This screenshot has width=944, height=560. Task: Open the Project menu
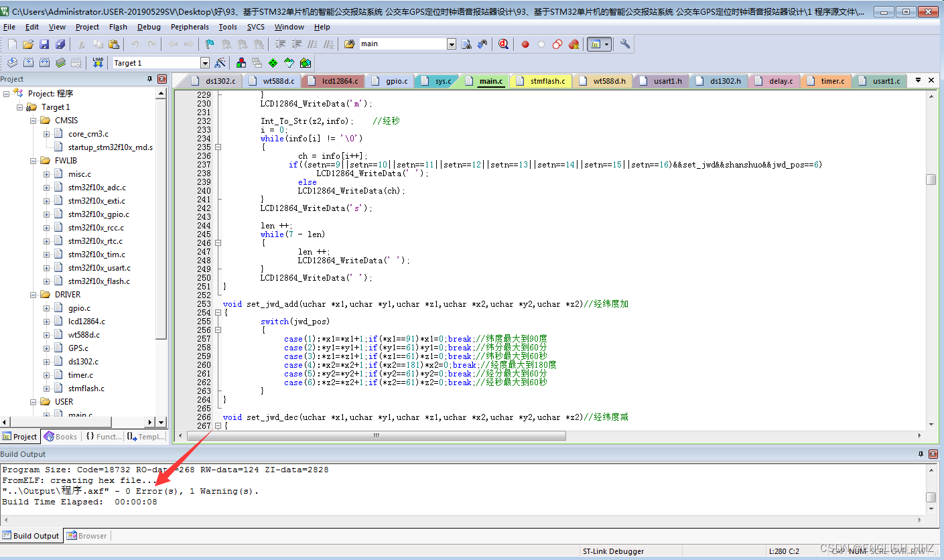pos(87,27)
